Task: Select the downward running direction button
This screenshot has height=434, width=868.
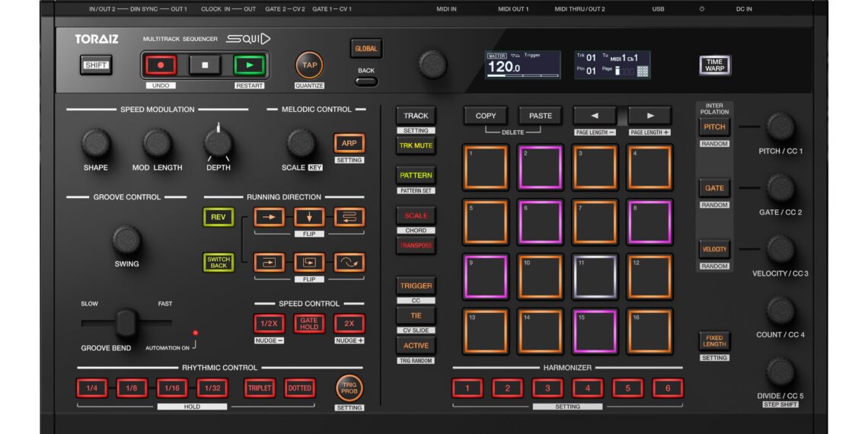Action: (309, 217)
